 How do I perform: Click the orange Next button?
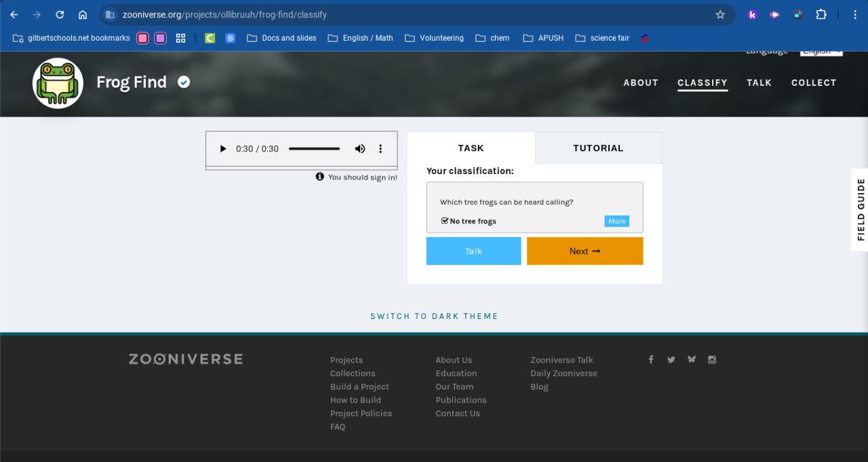pyautogui.click(x=585, y=251)
